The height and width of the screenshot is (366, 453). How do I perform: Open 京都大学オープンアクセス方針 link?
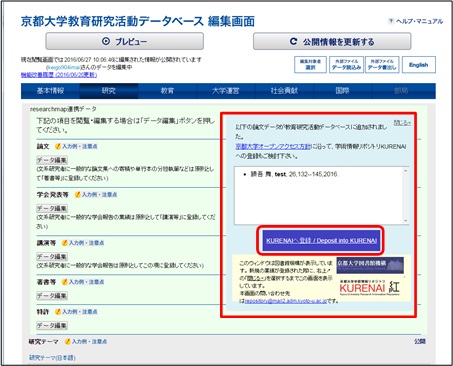pos(273,147)
